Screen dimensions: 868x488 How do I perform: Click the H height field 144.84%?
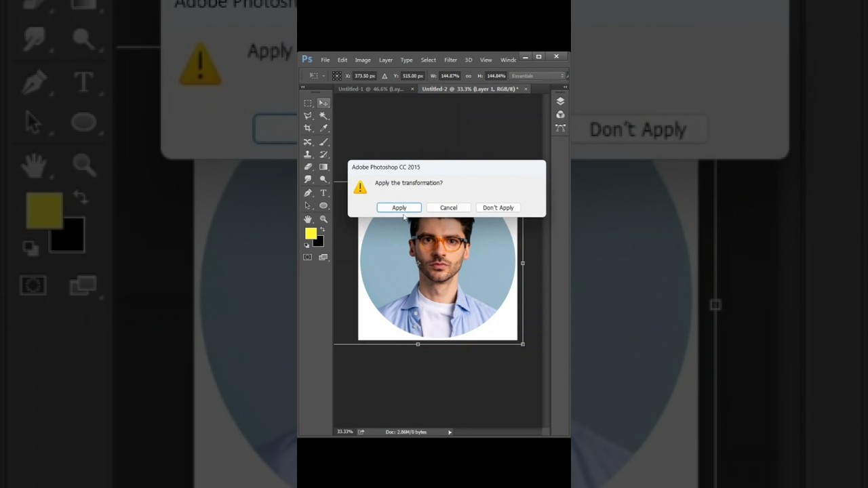click(496, 76)
